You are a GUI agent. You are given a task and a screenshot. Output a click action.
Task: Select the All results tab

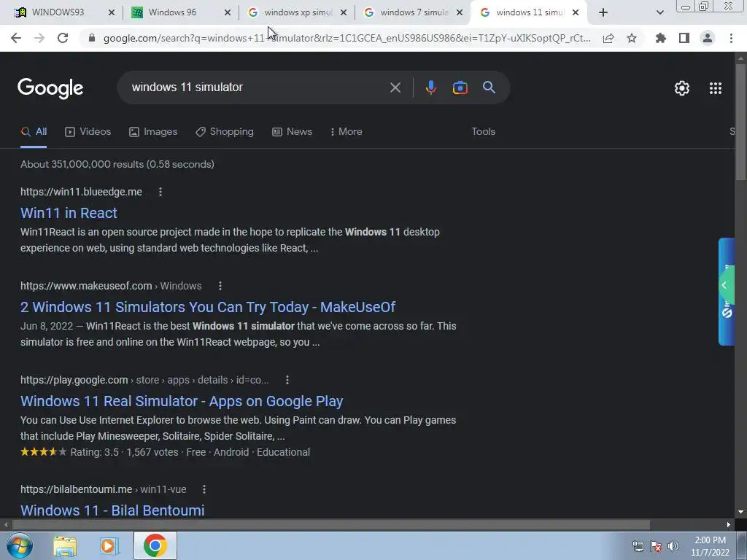34,131
